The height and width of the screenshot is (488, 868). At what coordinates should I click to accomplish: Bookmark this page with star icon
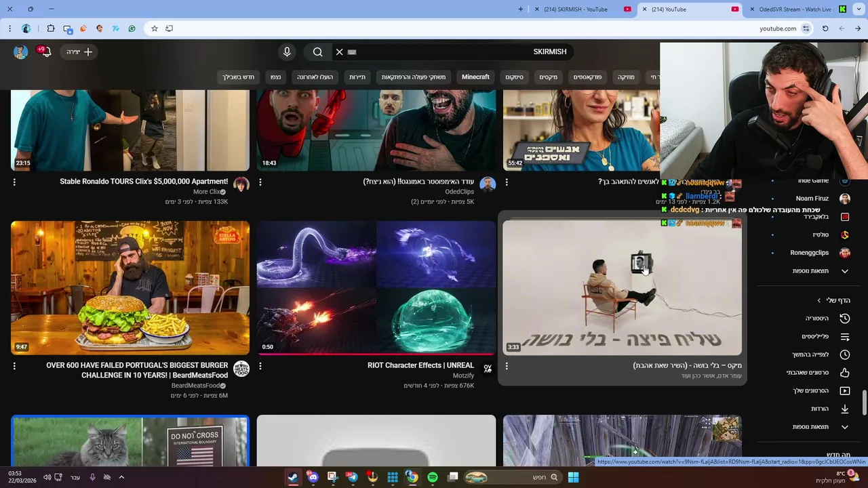[x=155, y=28]
